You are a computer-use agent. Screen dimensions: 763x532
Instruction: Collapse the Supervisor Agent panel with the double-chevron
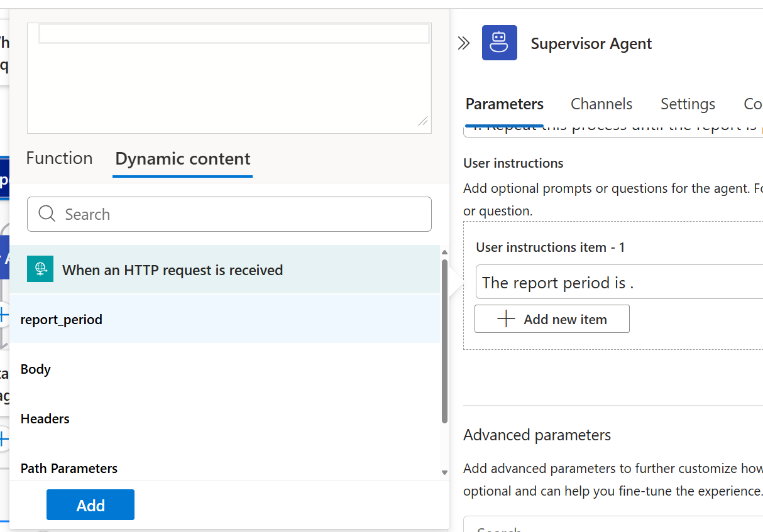pyautogui.click(x=464, y=43)
